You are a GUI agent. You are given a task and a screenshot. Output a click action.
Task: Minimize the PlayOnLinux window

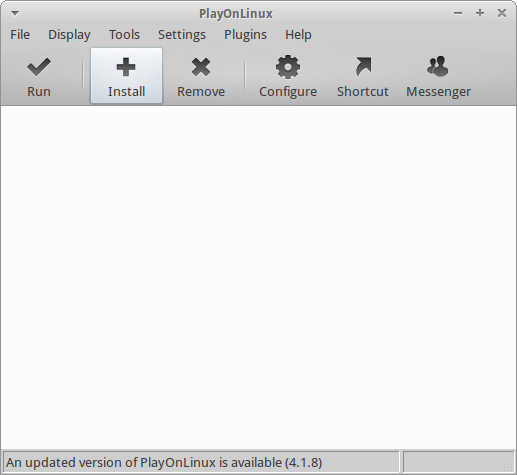click(458, 13)
